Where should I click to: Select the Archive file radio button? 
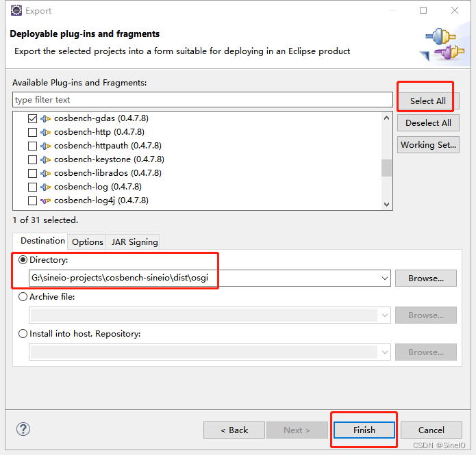23,297
